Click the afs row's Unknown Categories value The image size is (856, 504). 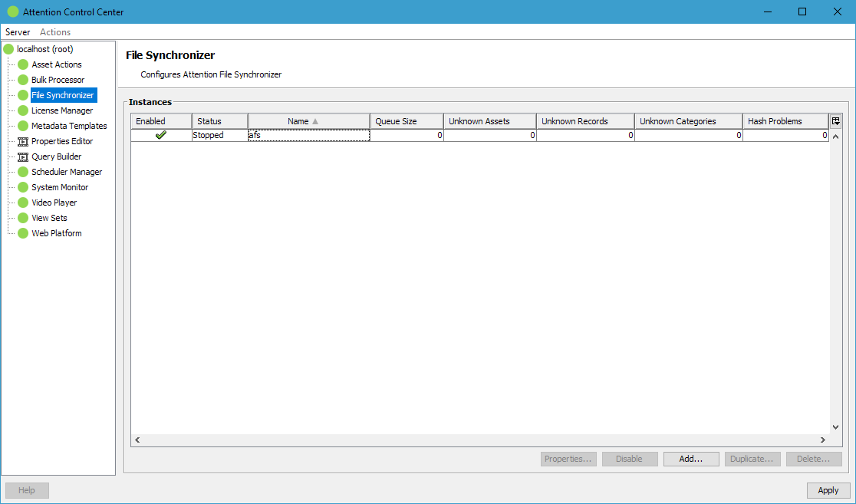[688, 135]
